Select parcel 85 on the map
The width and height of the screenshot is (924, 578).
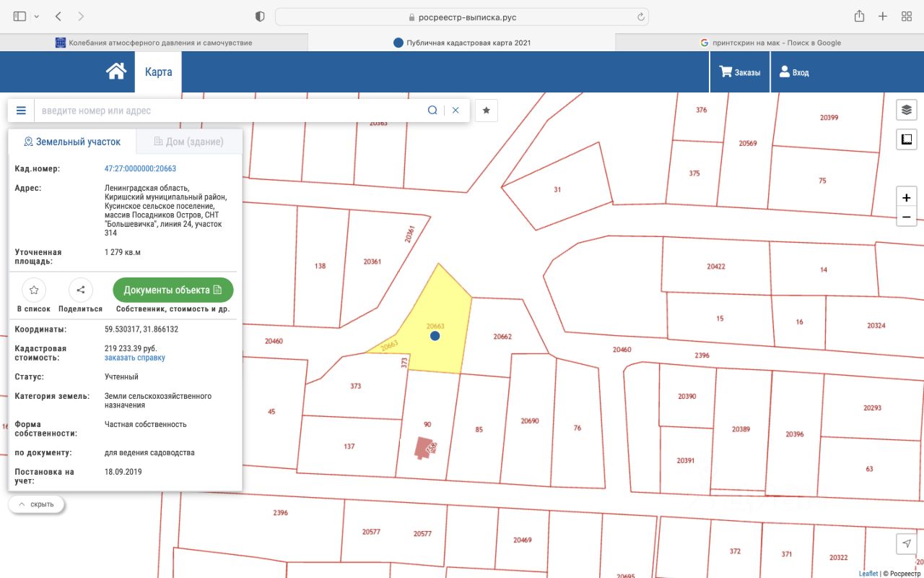pos(479,429)
